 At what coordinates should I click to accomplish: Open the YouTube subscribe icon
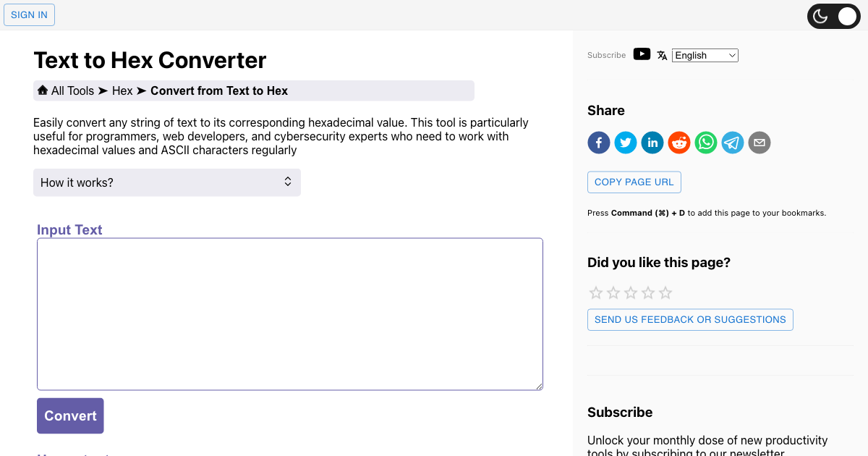642,54
